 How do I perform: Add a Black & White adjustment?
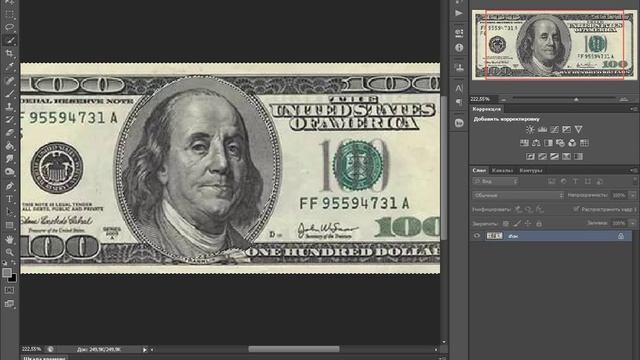[x=548, y=143]
